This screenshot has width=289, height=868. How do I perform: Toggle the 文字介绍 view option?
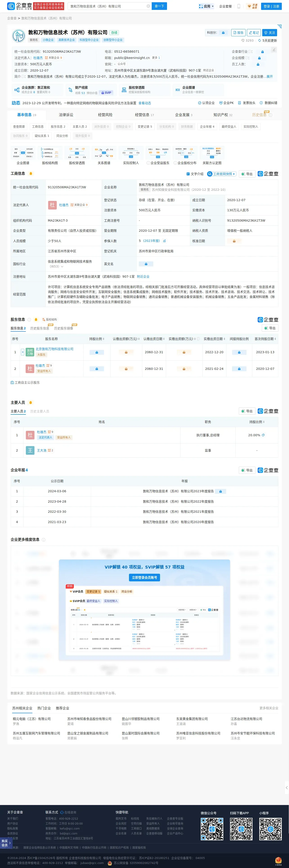[195, 174]
